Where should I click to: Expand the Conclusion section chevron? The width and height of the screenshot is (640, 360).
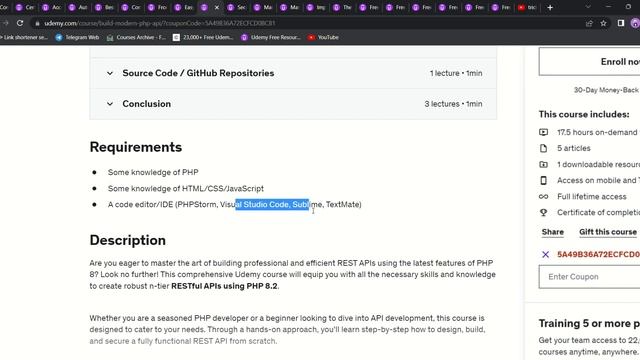pos(109,104)
